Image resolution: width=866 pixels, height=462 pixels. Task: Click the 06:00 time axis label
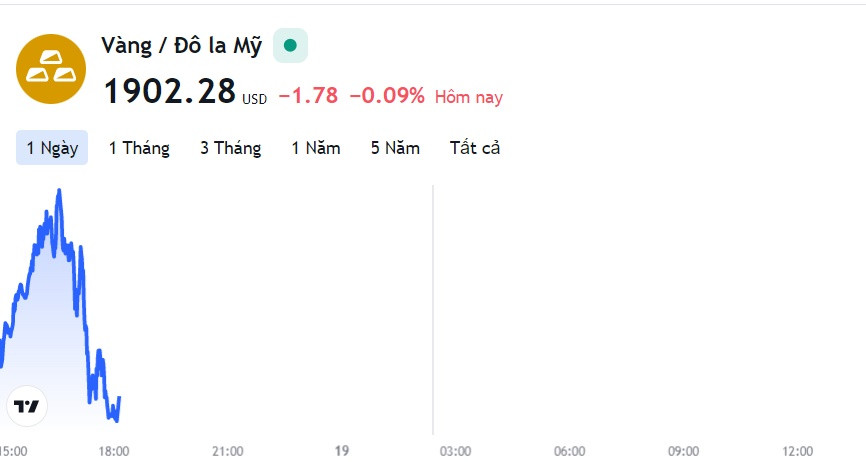tap(569, 451)
